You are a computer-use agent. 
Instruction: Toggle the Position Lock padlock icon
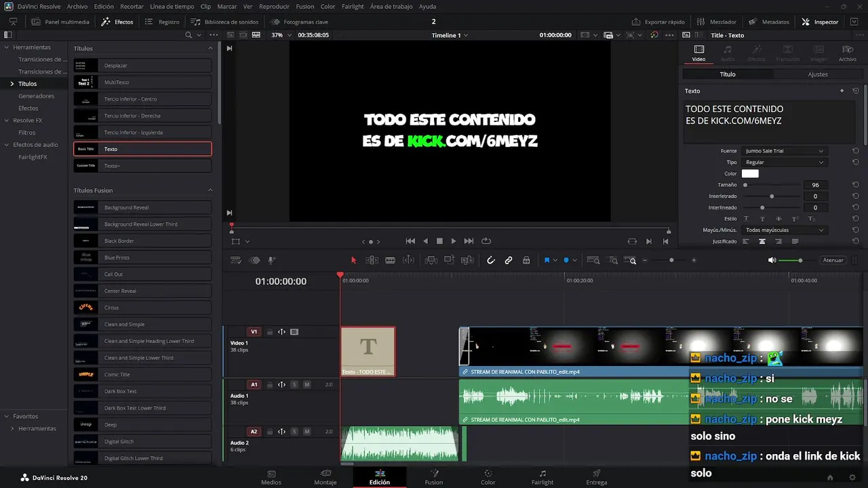526,260
